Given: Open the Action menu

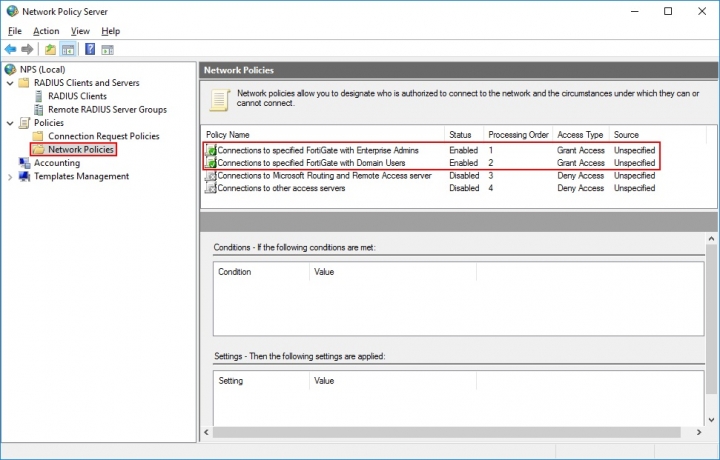Looking at the screenshot, I should click(46, 31).
